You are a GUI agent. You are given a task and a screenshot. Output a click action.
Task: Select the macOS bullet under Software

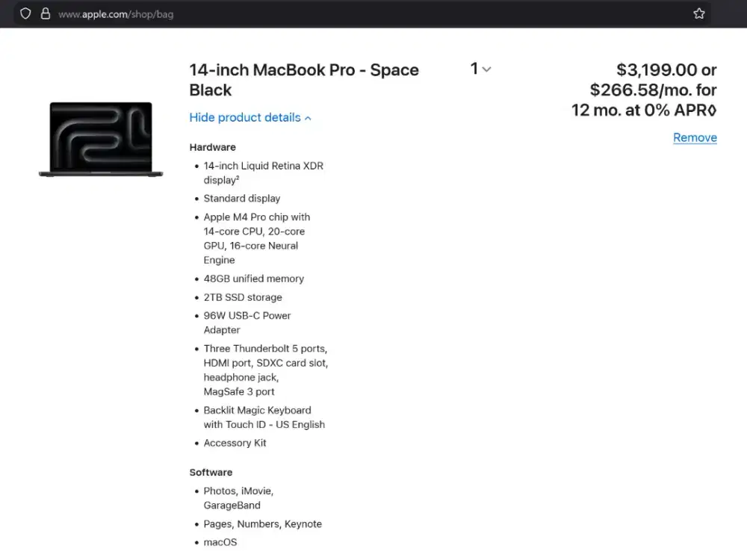[220, 542]
